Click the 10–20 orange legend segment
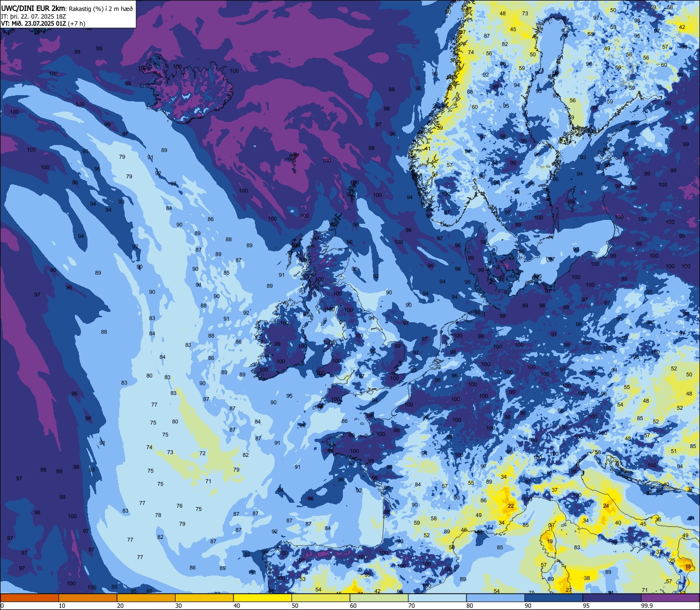The width and height of the screenshot is (700, 610). (x=87, y=597)
